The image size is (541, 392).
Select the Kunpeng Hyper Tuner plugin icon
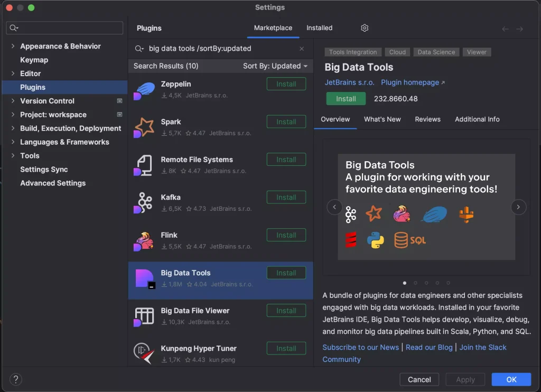click(x=143, y=353)
